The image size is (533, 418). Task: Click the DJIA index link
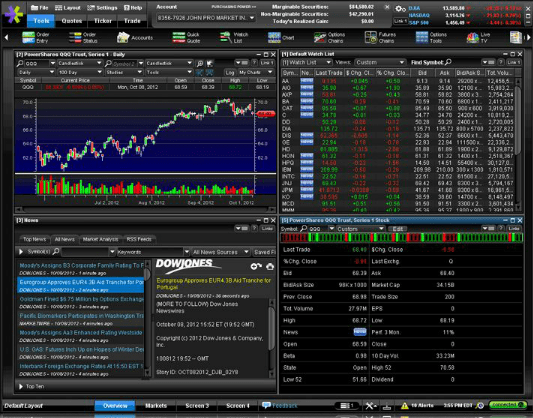[x=414, y=8]
